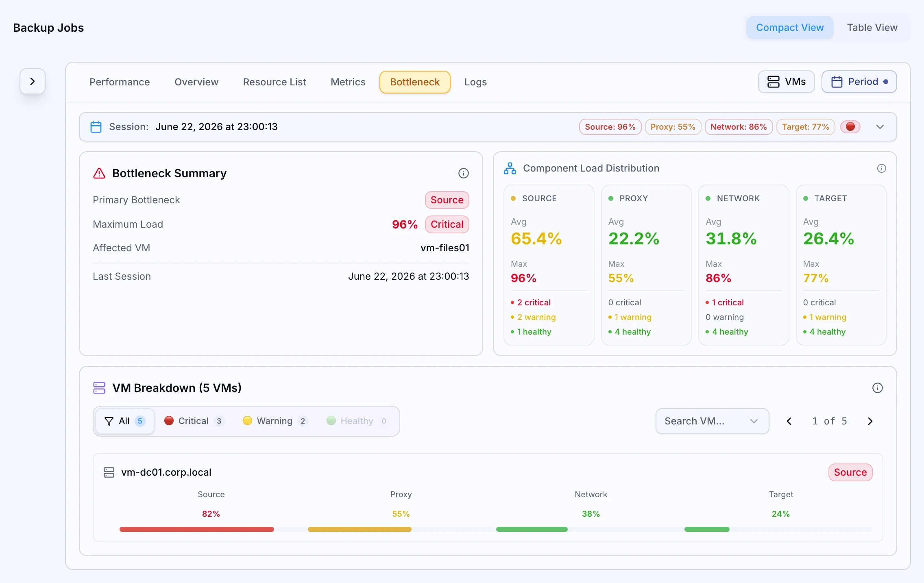924x583 pixels.
Task: Filter VMs by Healthy status
Action: (x=357, y=421)
